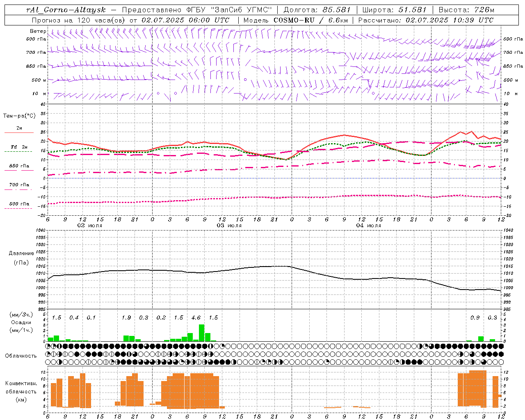Select the Td 2м dew point legend label
The image size is (525, 420).
point(19,147)
